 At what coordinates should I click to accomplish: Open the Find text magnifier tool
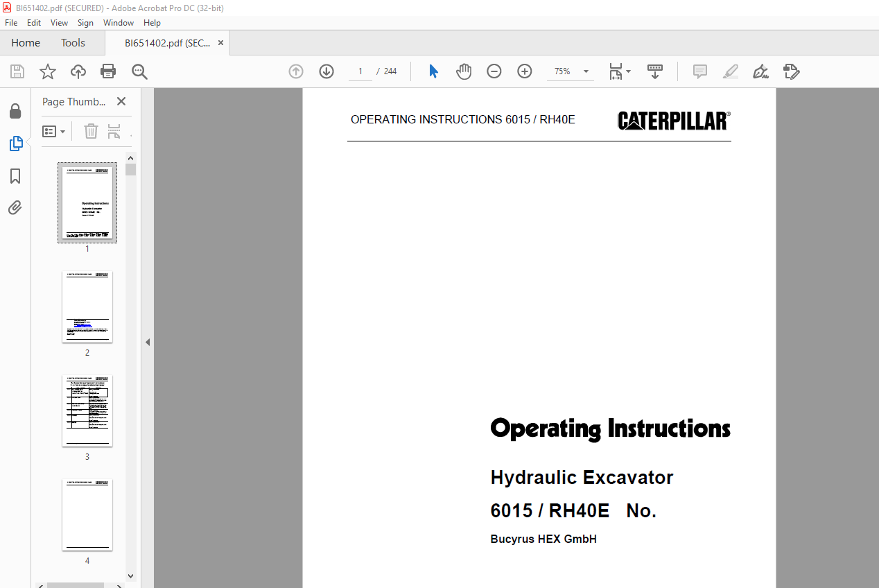point(139,71)
